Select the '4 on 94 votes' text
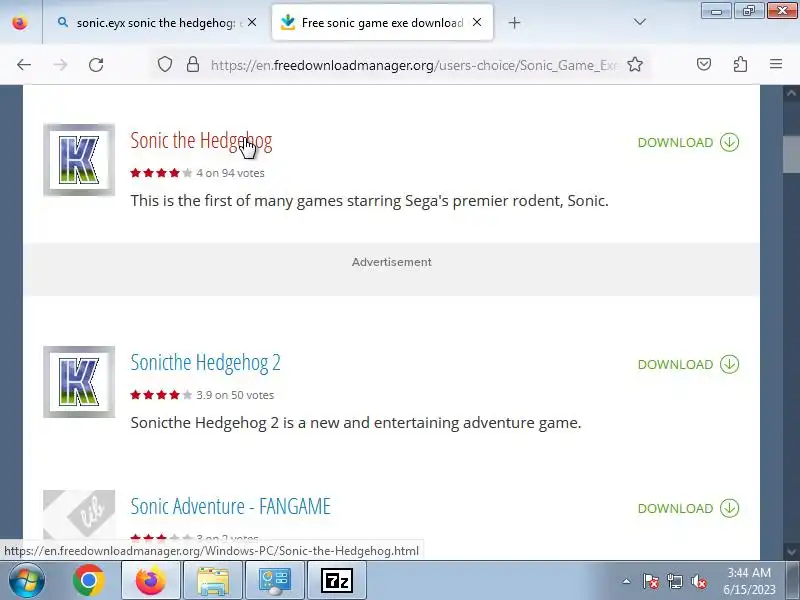Screen dimensions: 800x600 (231, 173)
